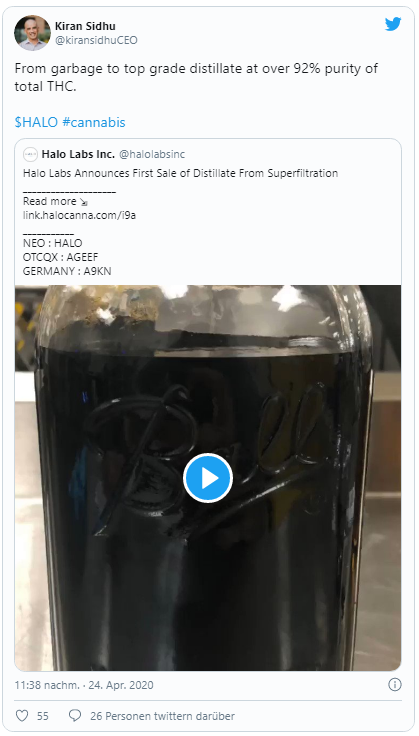Click the Twitter bird logo
This screenshot has height=736, width=419.
(393, 24)
